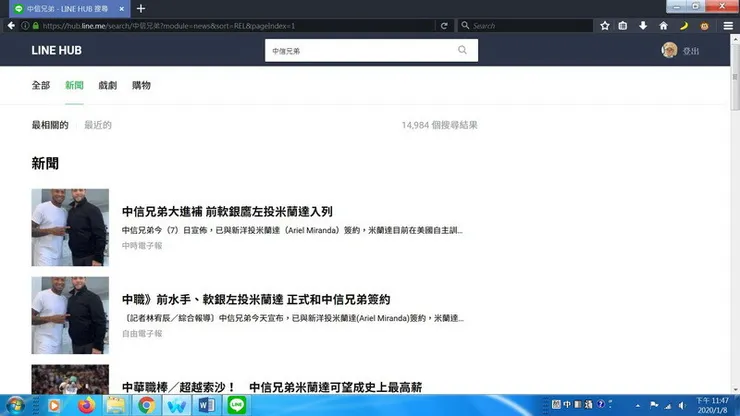Click the green padlock security icon
The width and height of the screenshot is (740, 416).
pyautogui.click(x=35, y=25)
